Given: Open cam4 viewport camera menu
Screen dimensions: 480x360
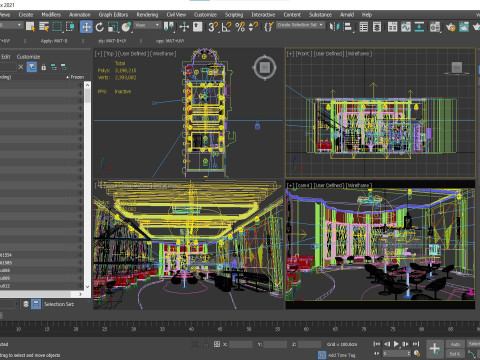Looking at the screenshot, I should [x=303, y=185].
